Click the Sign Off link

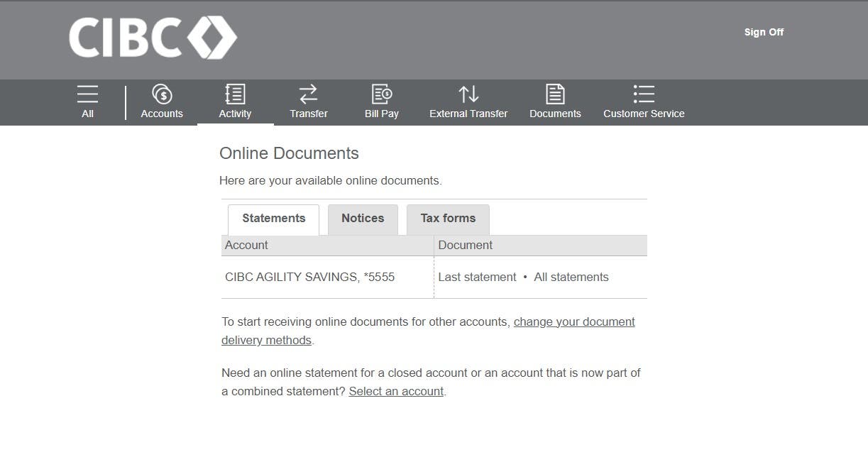tap(764, 32)
